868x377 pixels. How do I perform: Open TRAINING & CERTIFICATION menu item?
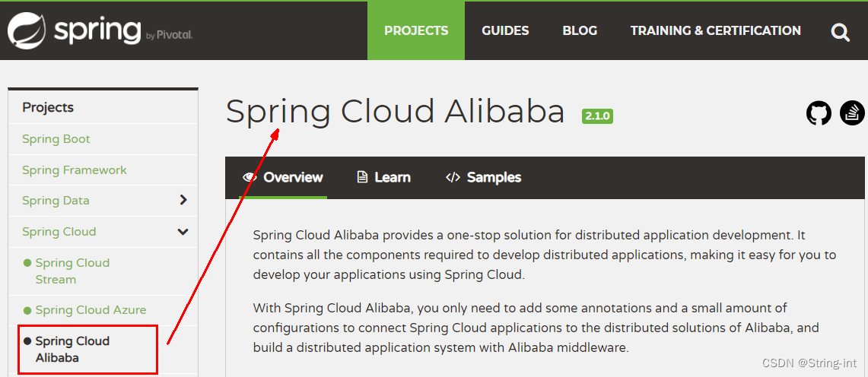[716, 30]
